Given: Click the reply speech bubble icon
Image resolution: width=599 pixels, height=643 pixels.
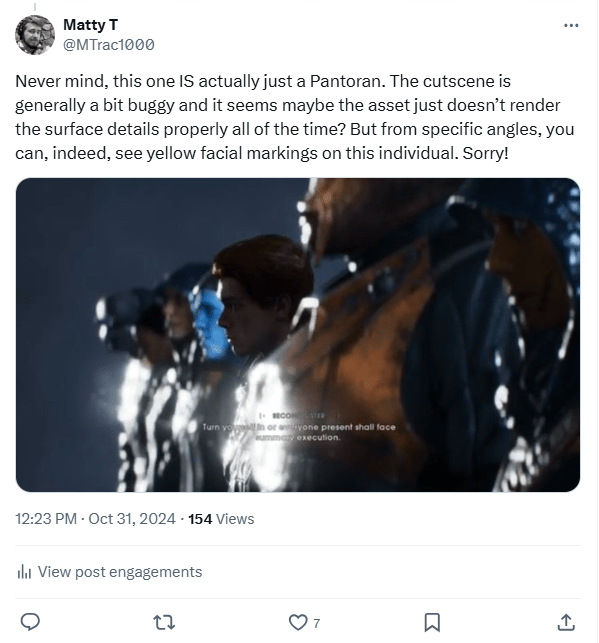Looking at the screenshot, I should [30, 622].
